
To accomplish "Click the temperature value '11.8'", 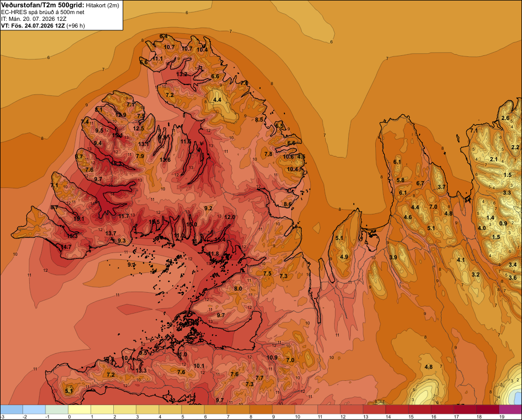I will pyautogui.click(x=213, y=254).
